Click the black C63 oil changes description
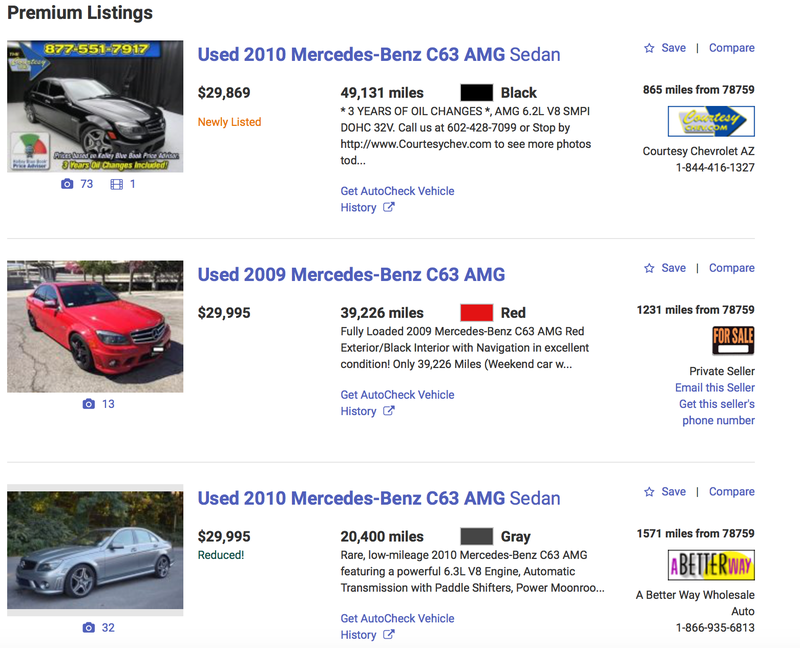This screenshot has width=800, height=648. [x=466, y=136]
